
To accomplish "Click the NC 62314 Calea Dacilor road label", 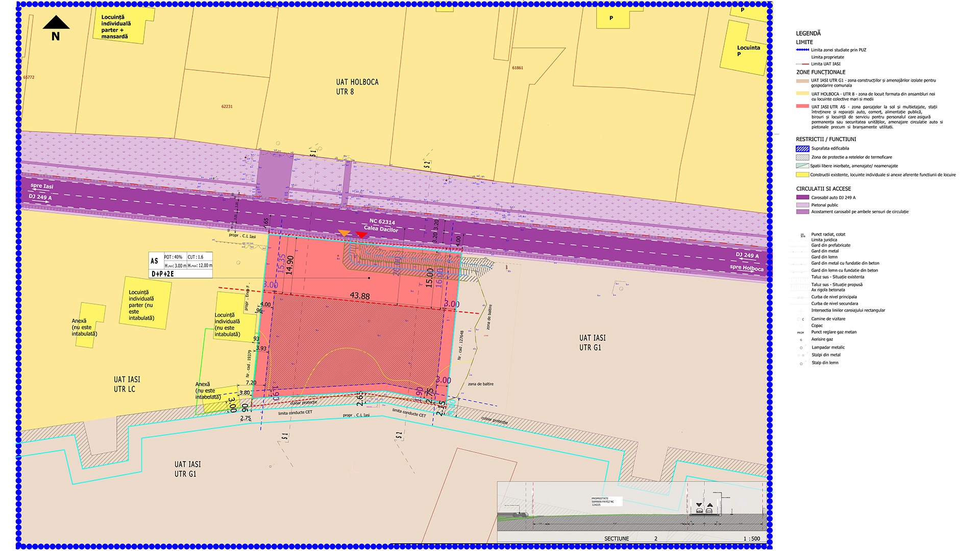I will point(381,226).
